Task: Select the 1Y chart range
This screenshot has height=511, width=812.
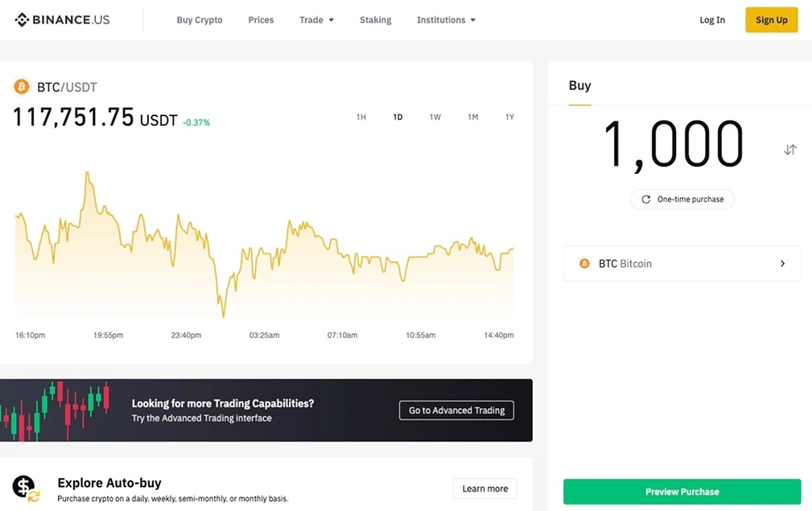Action: pyautogui.click(x=509, y=117)
